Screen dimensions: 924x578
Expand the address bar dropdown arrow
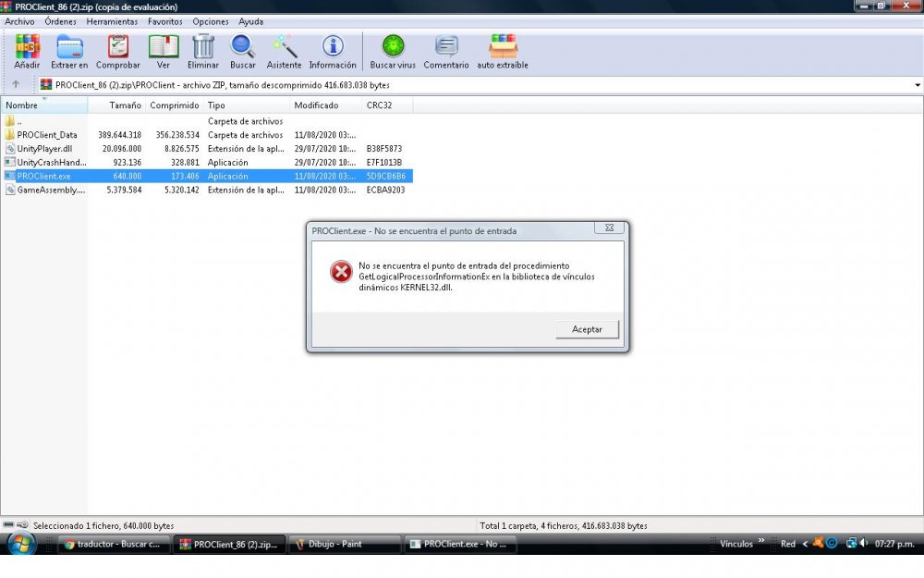click(917, 85)
